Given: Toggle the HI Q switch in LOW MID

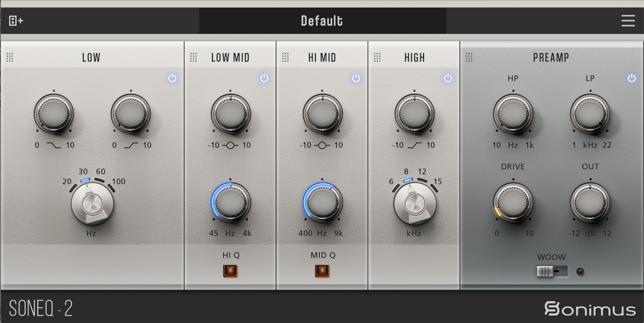Looking at the screenshot, I should pyautogui.click(x=231, y=271).
